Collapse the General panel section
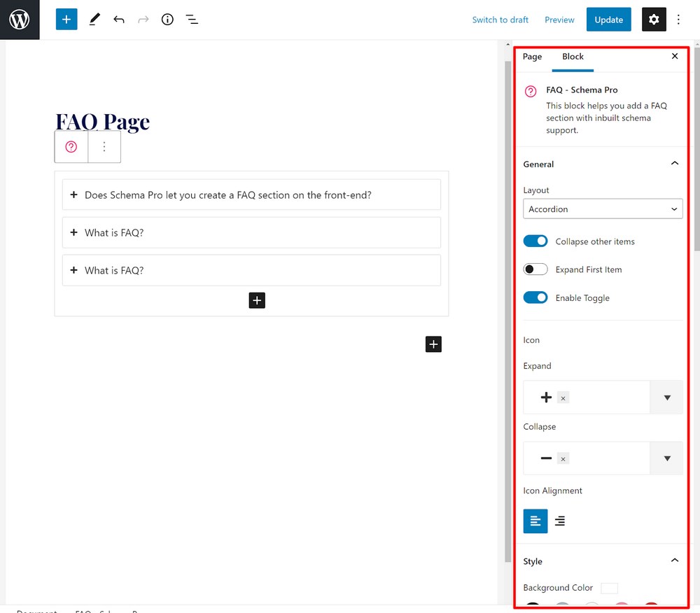This screenshot has width=700, height=613. coord(675,163)
